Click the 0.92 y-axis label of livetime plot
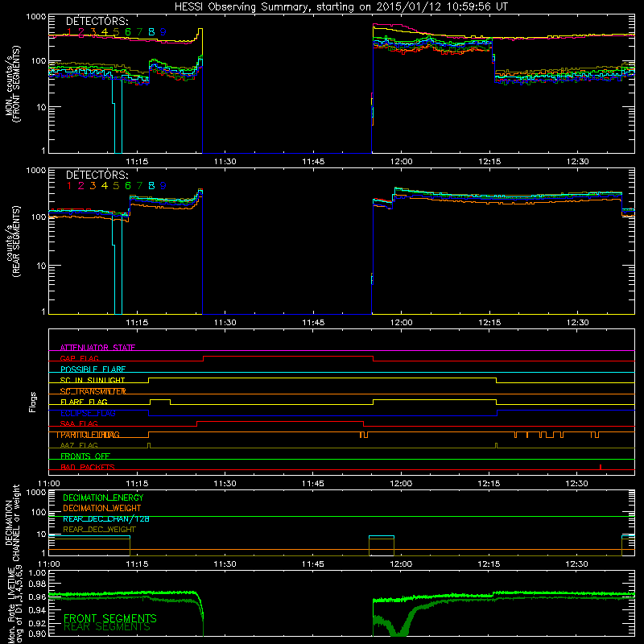The image size is (644, 644). [38, 621]
